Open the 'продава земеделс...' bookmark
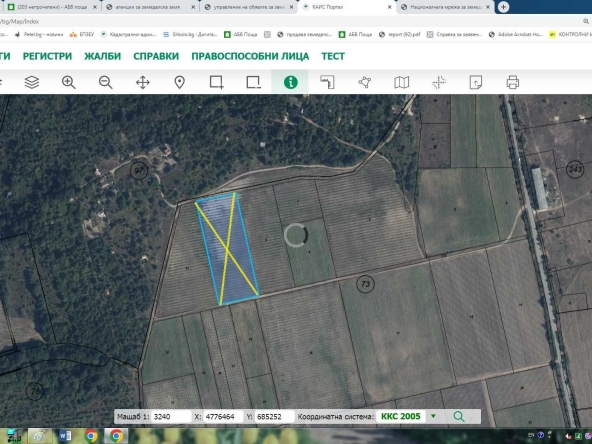Viewport: 592px width, 444px height. coord(304,34)
